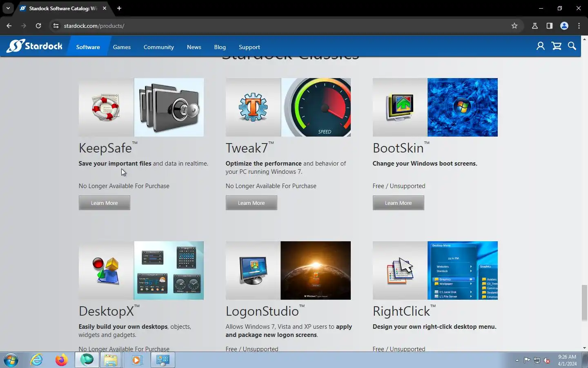Click the KeepSafe safe folders thumbnail
This screenshot has width=588, height=368.
tap(169, 107)
